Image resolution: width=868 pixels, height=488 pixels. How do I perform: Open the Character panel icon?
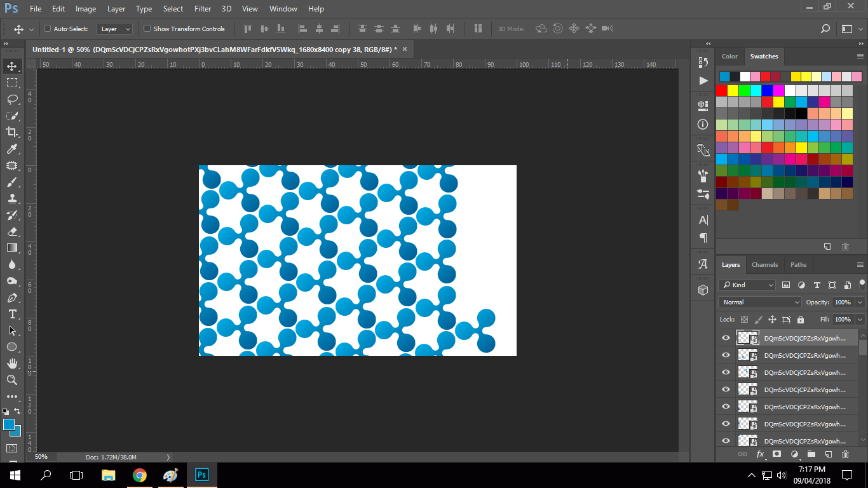pyautogui.click(x=703, y=220)
